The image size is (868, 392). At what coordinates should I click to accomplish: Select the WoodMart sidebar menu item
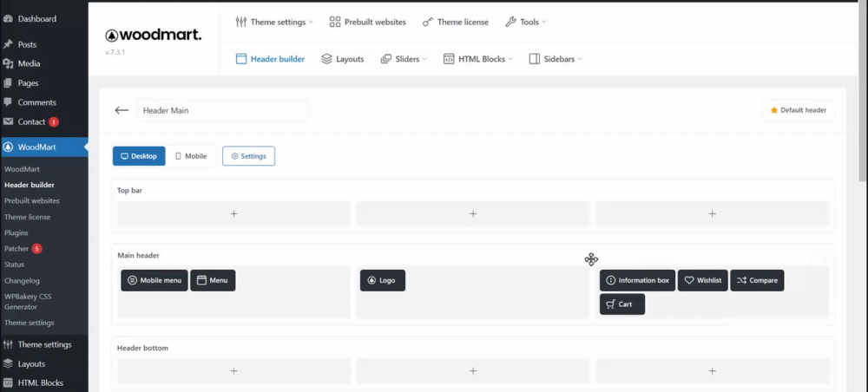(43, 147)
